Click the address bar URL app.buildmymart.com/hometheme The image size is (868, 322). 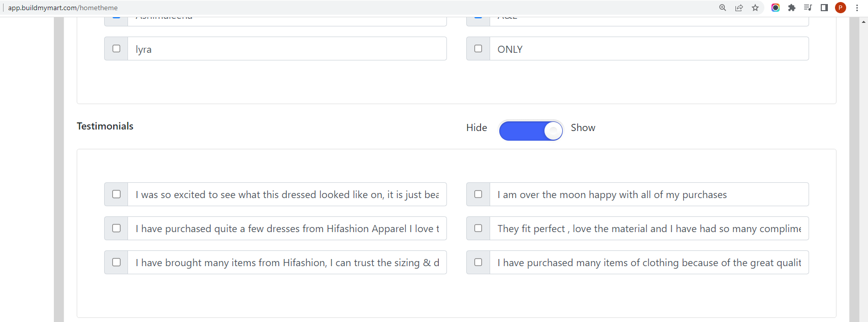tap(63, 8)
